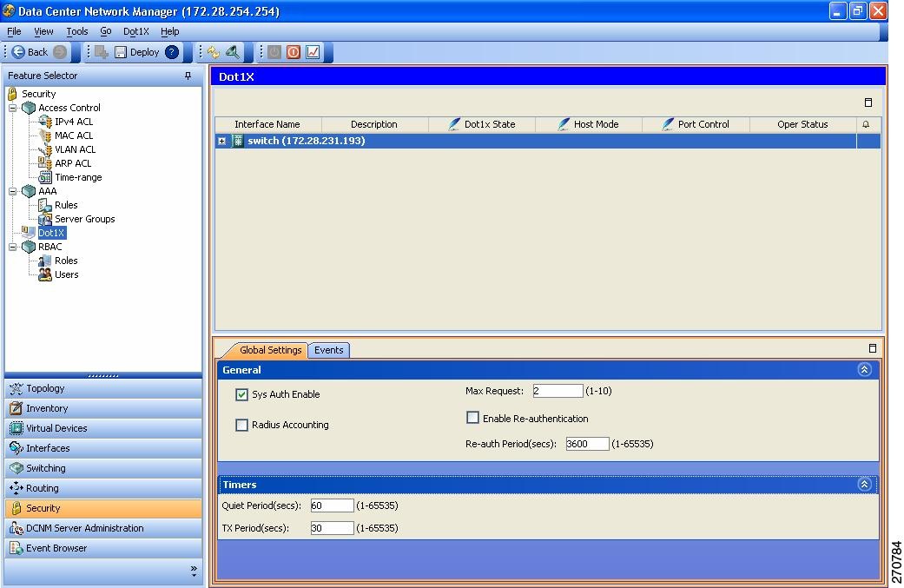Viewport: 904px width, 588px height.
Task: Open the blue Help question mark icon
Action: point(172,52)
